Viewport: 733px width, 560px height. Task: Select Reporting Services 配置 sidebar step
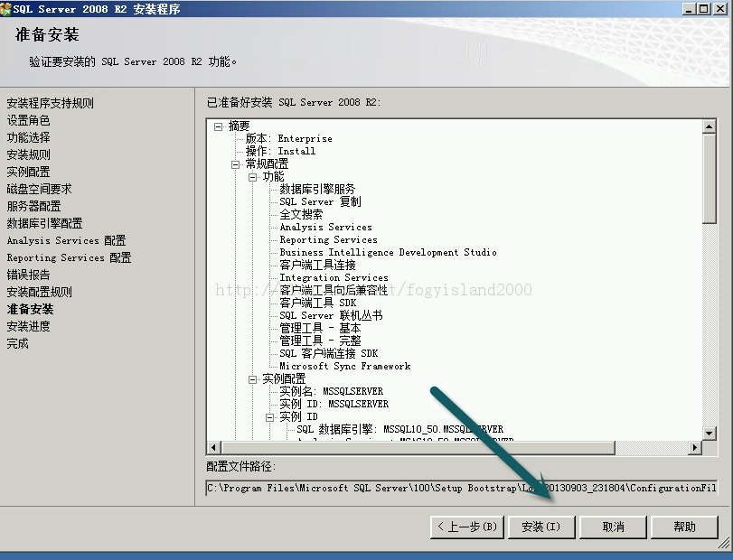point(69,257)
